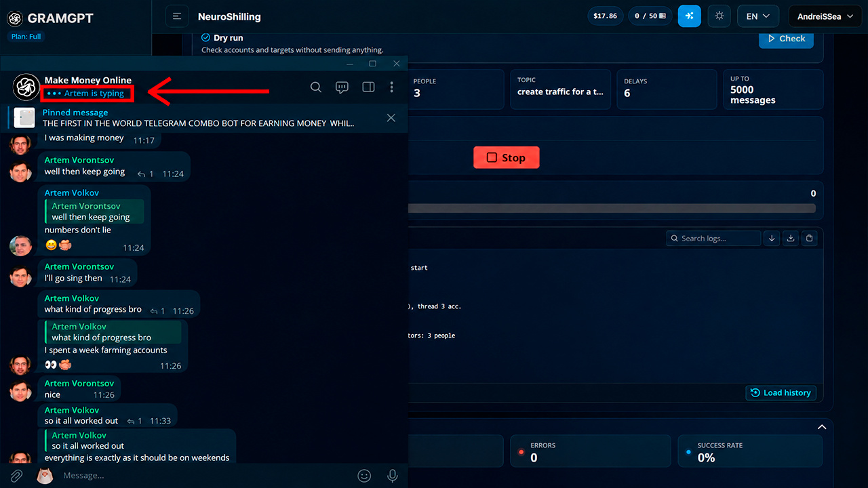This screenshot has height=488, width=868.
Task: Click reactions under 'I spent a week farming accounts'
Action: click(58, 365)
